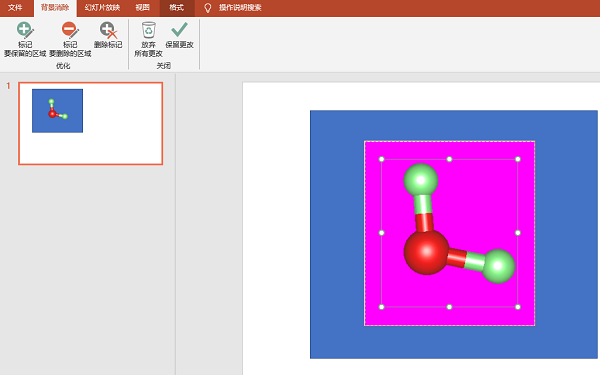Viewport: 600px width, 375px height.
Task: Switch to the 背景消除 tab
Action: click(55, 8)
